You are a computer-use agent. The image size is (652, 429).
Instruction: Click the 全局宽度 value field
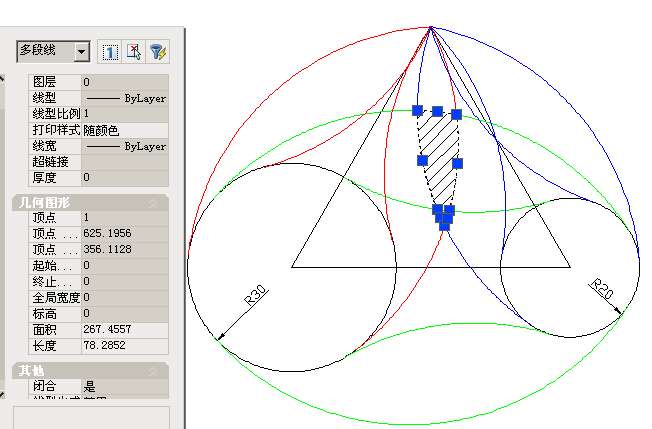[x=125, y=297]
